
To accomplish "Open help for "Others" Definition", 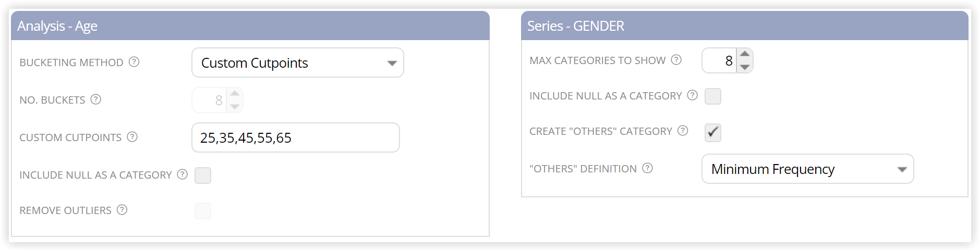I will 647,168.
